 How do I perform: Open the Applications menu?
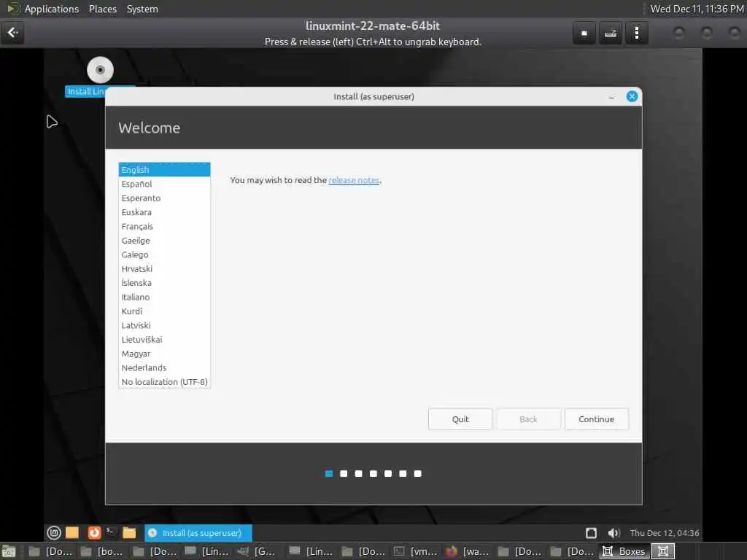52,9
